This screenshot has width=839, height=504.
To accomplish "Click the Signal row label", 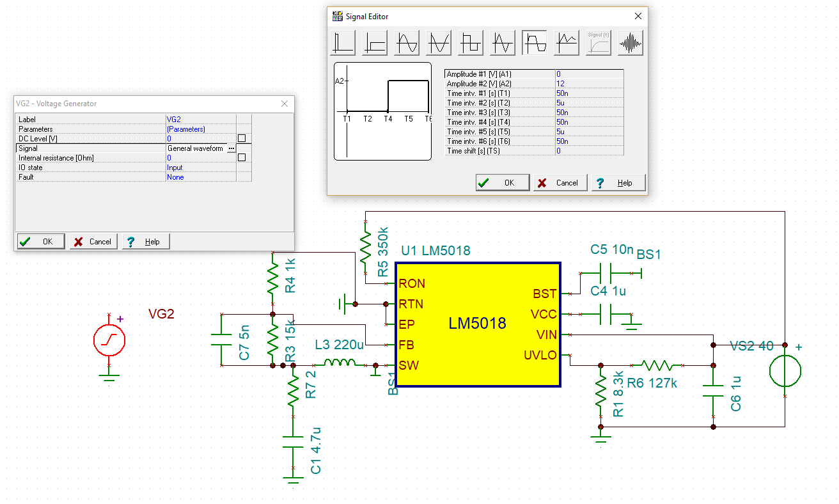I will pyautogui.click(x=28, y=148).
